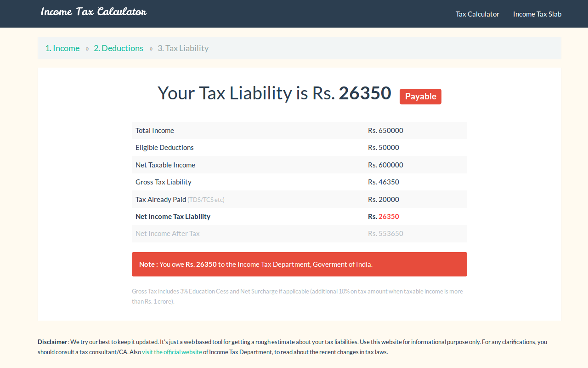The image size is (588, 368).
Task: Open the 'visit the official website' link
Action: coord(172,352)
